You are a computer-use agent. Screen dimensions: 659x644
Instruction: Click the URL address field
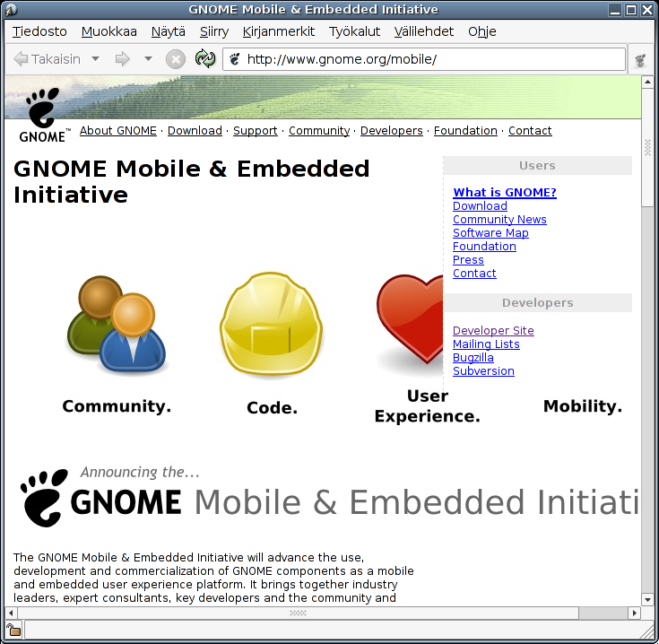click(423, 59)
